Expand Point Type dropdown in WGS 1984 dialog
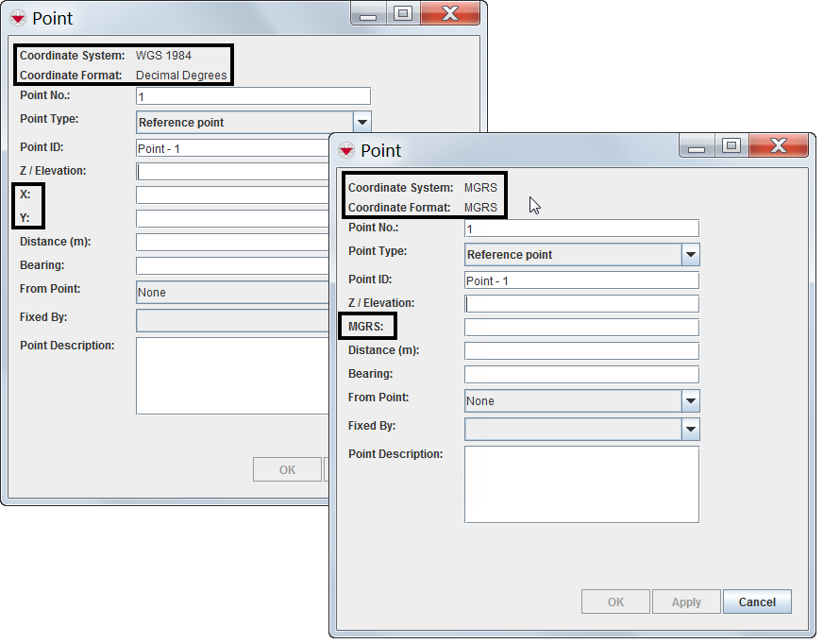Image resolution: width=840 pixels, height=644 pixels. tap(362, 123)
